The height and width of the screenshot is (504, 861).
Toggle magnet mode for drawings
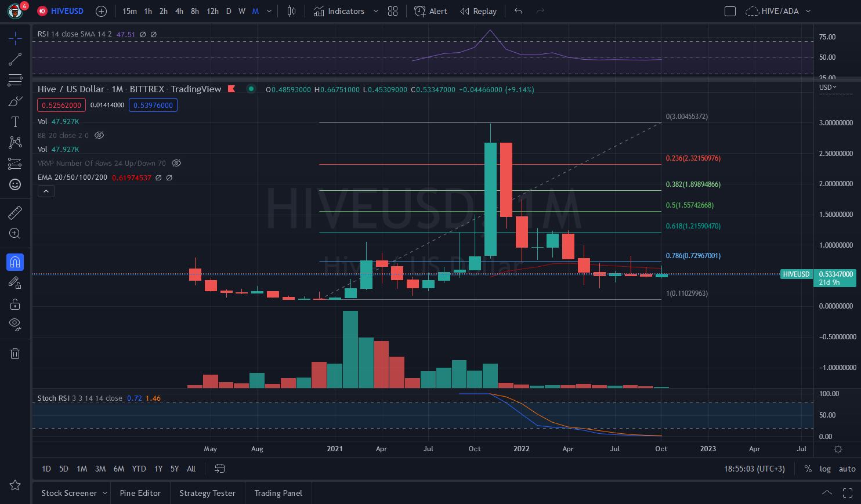click(15, 262)
